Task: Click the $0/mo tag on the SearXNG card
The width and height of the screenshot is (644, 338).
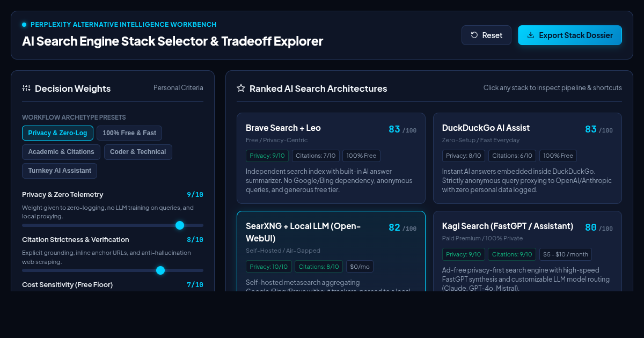Action: coord(360,266)
